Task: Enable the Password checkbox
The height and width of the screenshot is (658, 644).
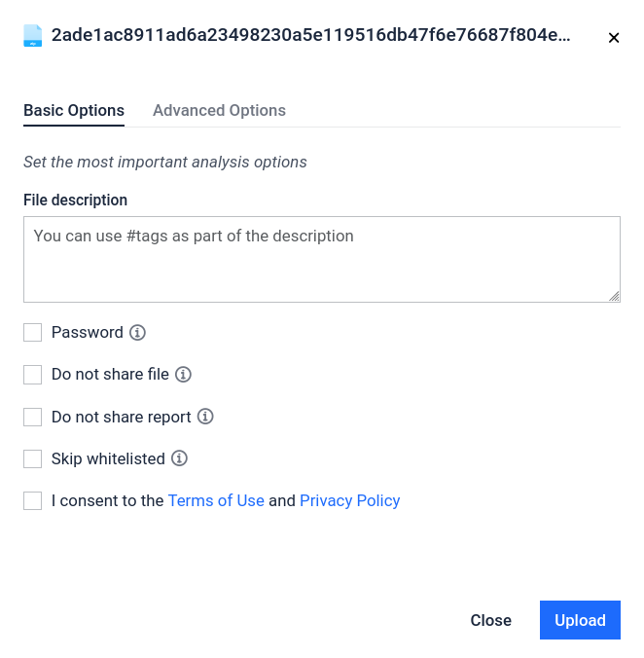Action: click(33, 333)
